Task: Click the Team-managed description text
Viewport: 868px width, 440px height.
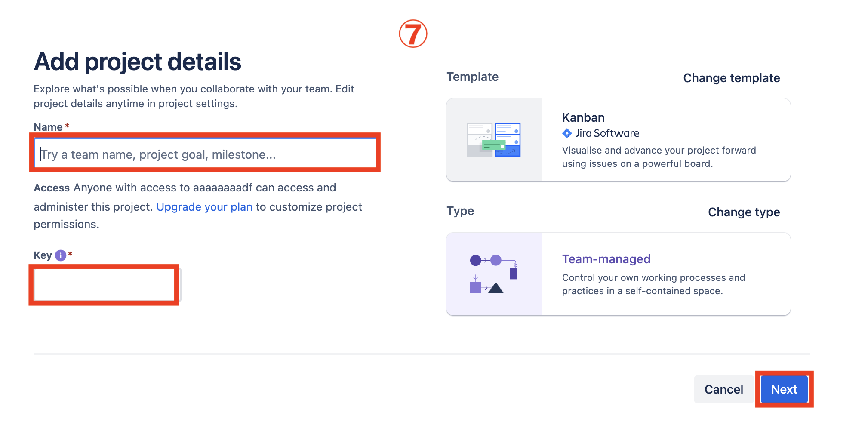Action: (x=653, y=284)
